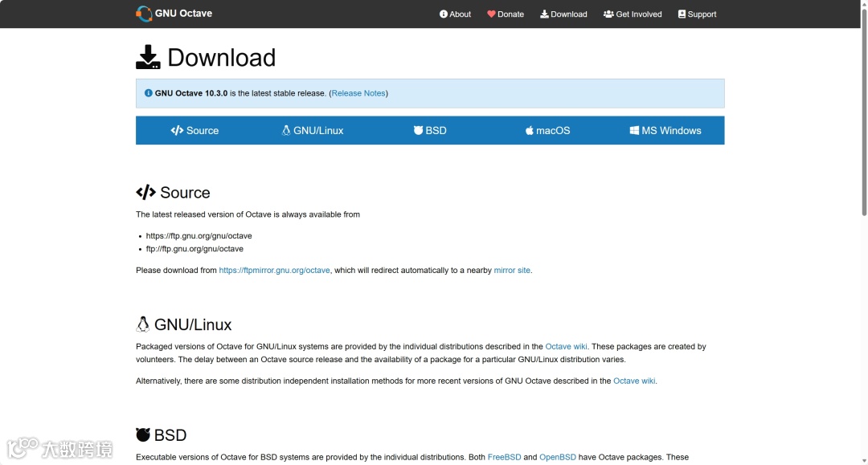Click the https://ftp.gnu.org/gnu/octave list item
The width and height of the screenshot is (868, 465).
pyautogui.click(x=199, y=235)
